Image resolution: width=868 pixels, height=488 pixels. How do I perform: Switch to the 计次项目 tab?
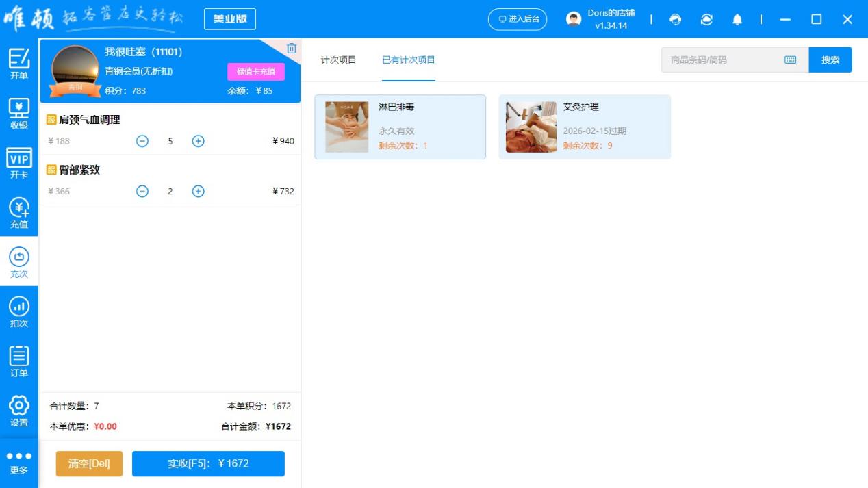(x=340, y=60)
